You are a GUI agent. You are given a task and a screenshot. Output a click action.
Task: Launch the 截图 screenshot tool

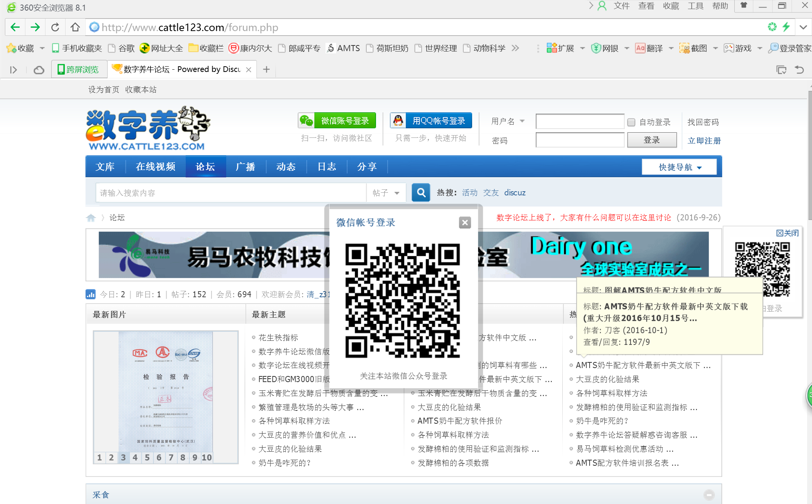click(x=693, y=48)
